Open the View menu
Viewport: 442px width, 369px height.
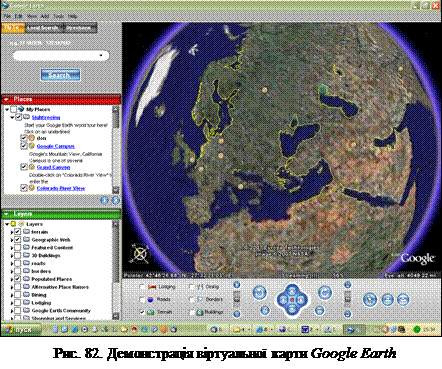point(32,16)
